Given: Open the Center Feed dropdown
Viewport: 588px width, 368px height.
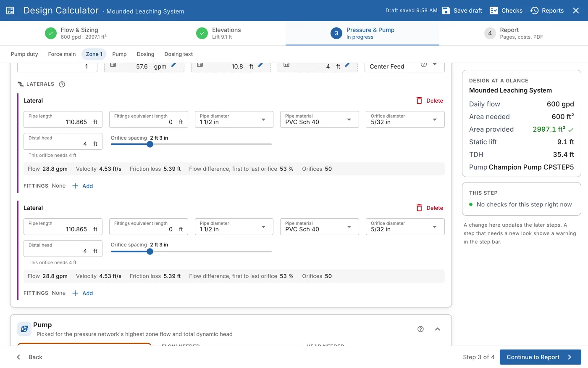Looking at the screenshot, I should pos(404,66).
